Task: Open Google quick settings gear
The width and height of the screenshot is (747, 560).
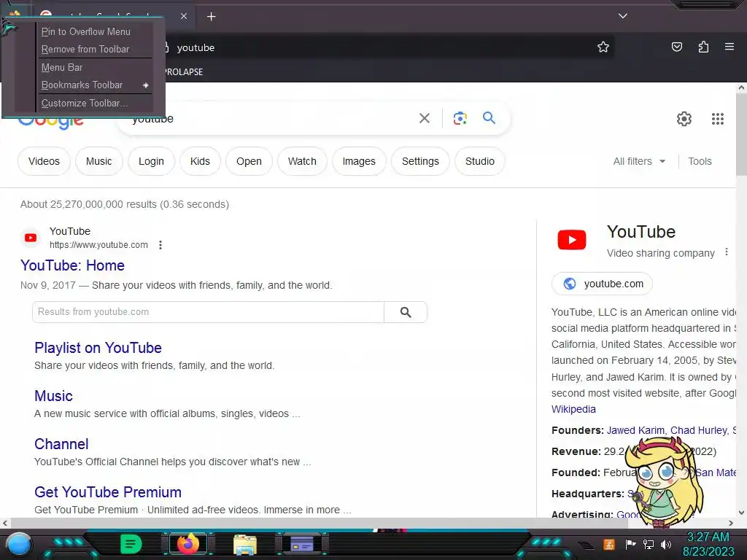Action: point(684,119)
